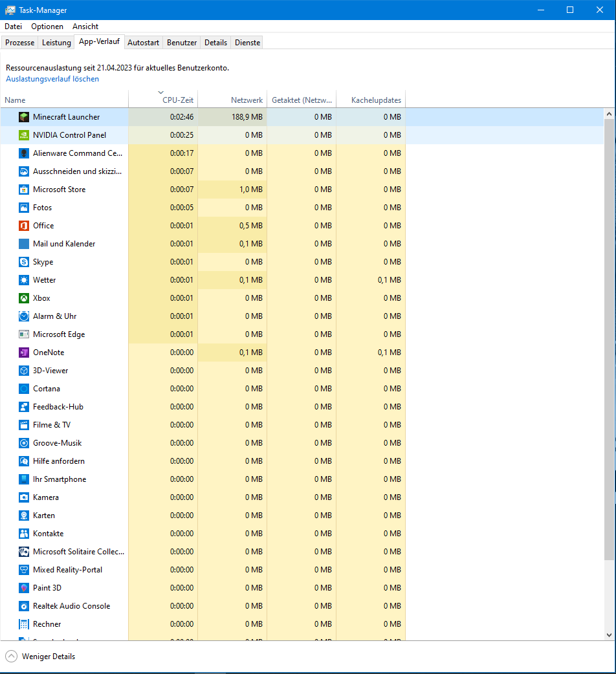Click Office's 0,5 MB network value
The image size is (616, 674).
pyautogui.click(x=251, y=226)
